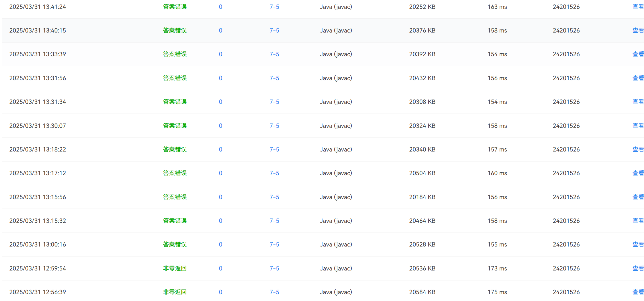
Task: Select 非零返回 in the 12:56:39 row
Action: coord(175,292)
